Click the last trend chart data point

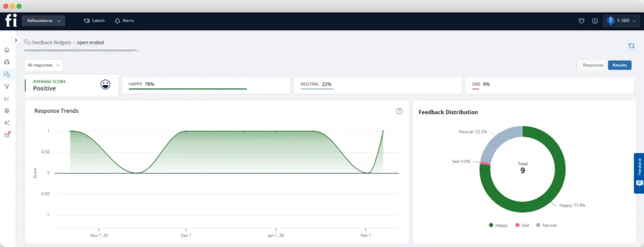coord(383,131)
